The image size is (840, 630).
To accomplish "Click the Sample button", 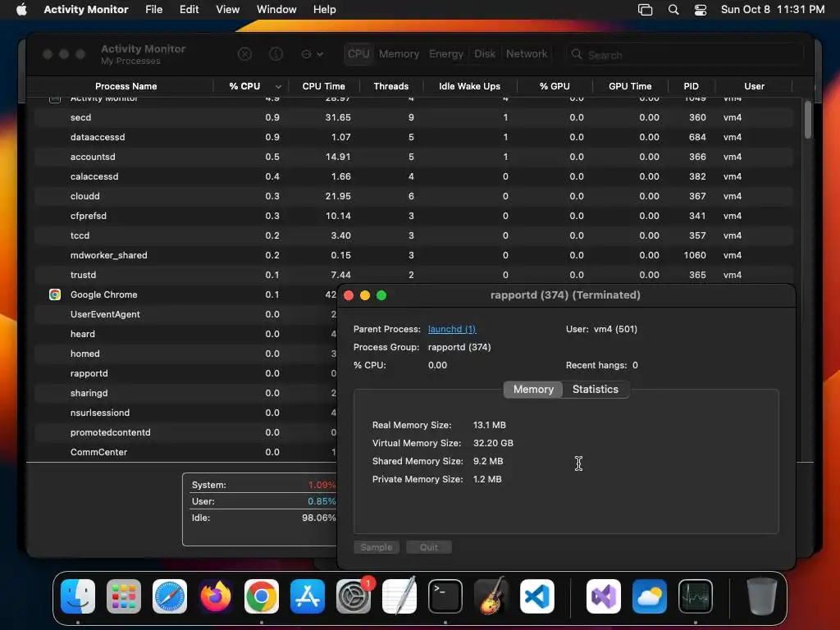I will [x=376, y=547].
